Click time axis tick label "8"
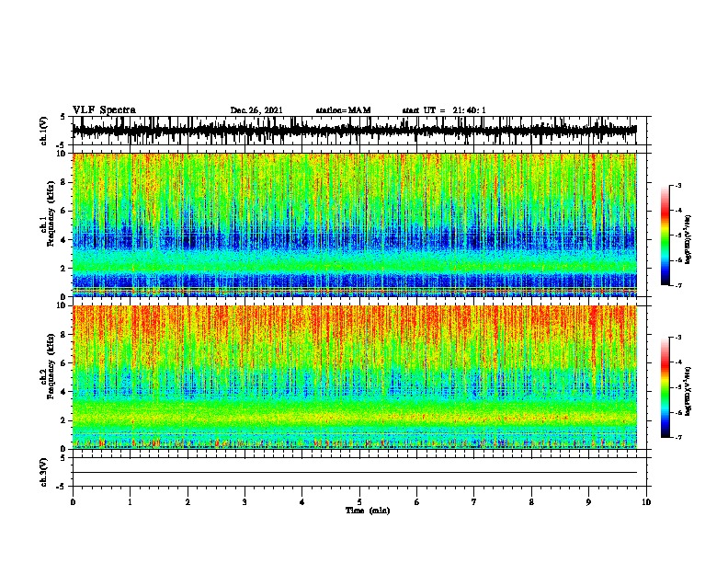Viewport: 728px width, 563px height. 531,502
